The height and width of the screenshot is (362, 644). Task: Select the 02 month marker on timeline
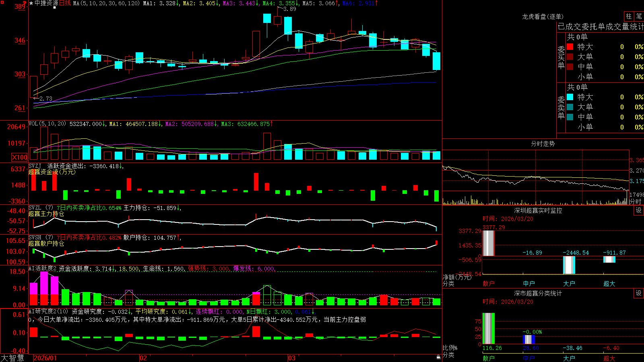(x=143, y=358)
